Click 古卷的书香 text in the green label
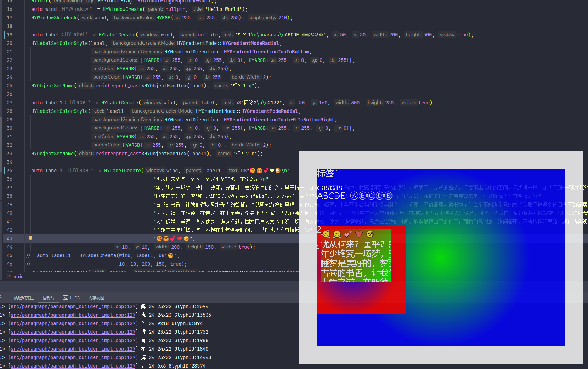 point(342,273)
